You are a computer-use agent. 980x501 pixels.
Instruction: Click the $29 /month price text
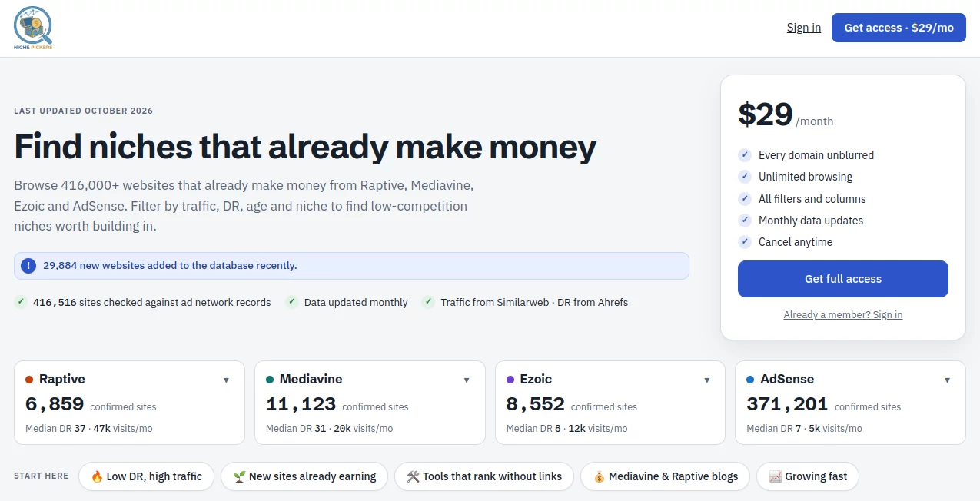[x=786, y=115]
